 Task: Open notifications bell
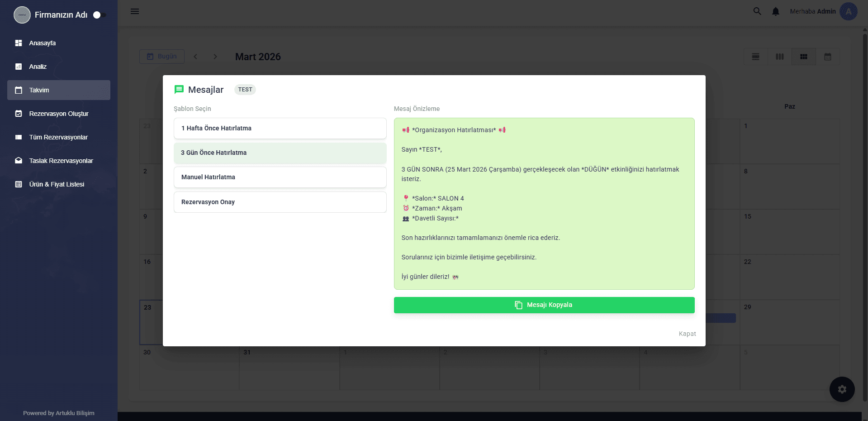776,11
